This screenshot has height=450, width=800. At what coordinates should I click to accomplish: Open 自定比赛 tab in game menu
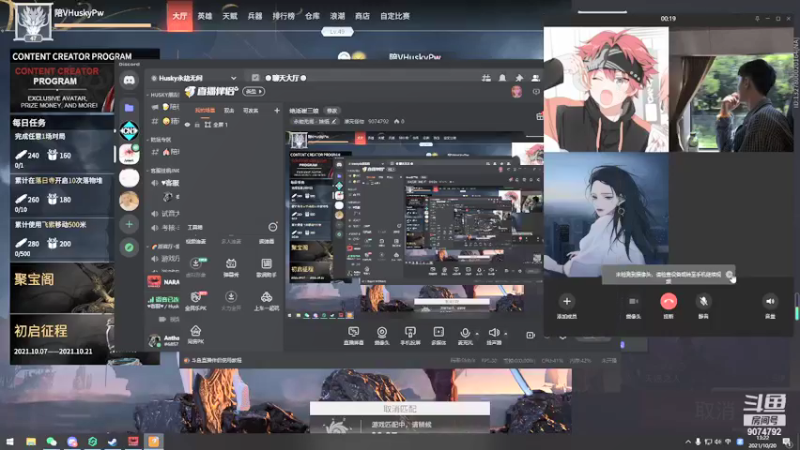pyautogui.click(x=395, y=16)
